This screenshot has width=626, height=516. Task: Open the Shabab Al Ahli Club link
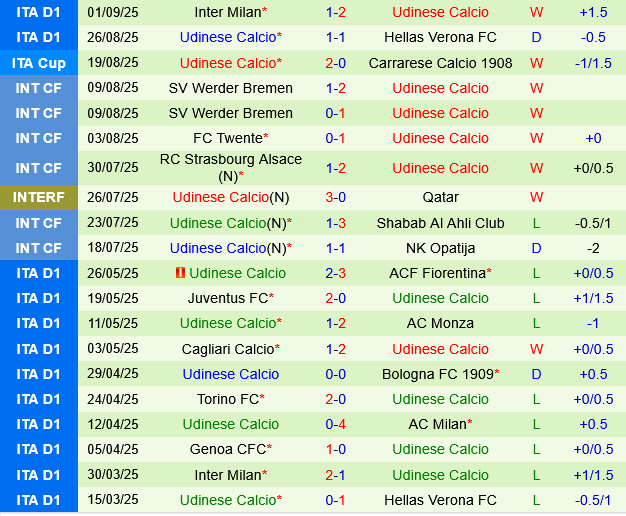pos(440,223)
